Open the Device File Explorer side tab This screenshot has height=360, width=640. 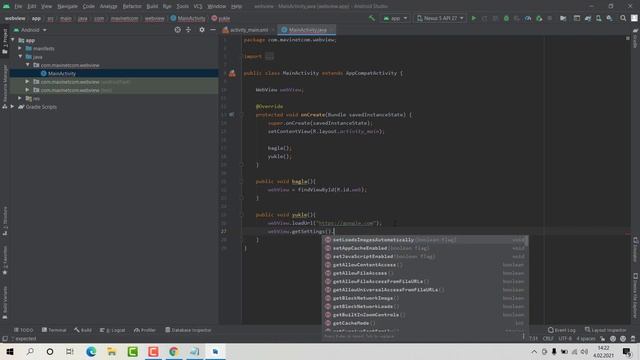635,295
